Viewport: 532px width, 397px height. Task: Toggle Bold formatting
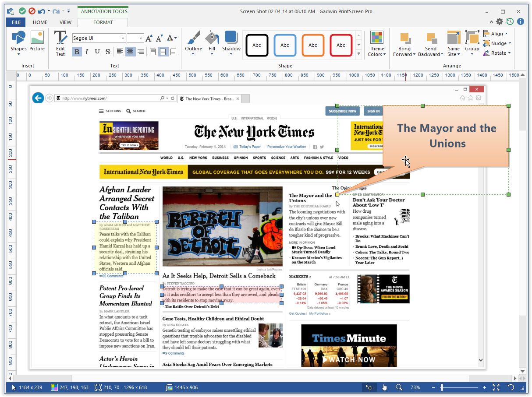77,52
